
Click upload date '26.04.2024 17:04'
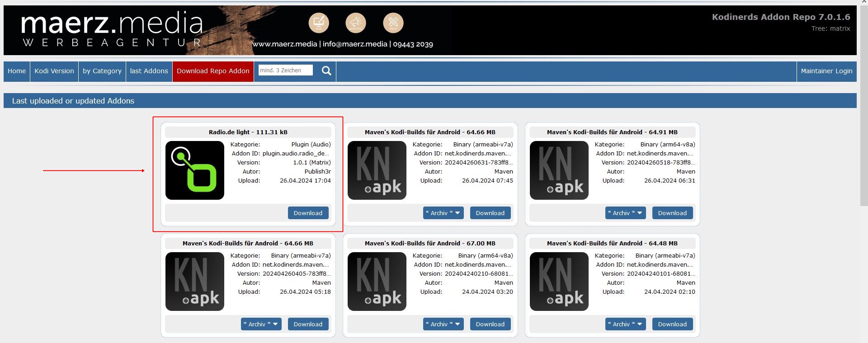(305, 181)
